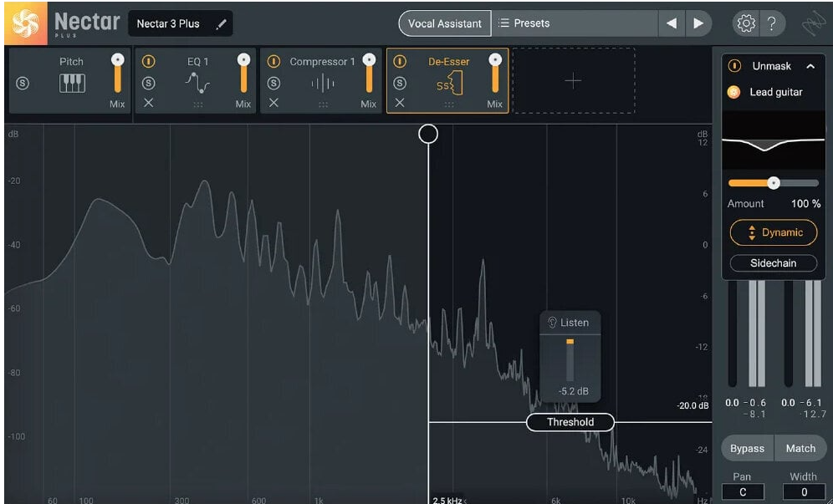833x504 pixels.
Task: Click the pencil icon beside Nectar 3 Plus
Action: click(x=221, y=24)
